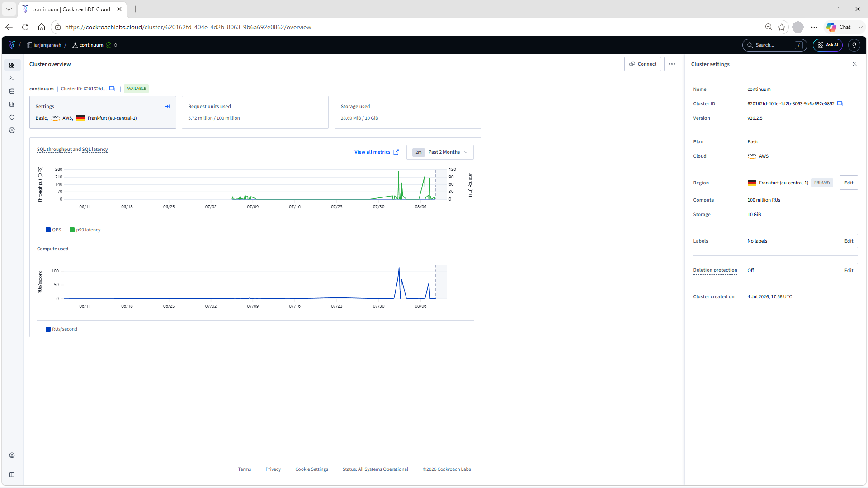Refresh the browser page
868x488 pixels.
pos(25,27)
